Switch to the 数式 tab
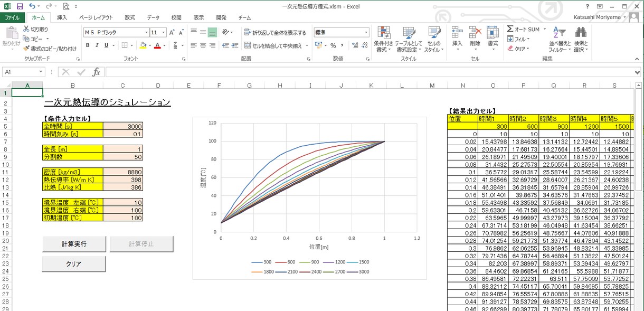644x311 pixels. click(130, 17)
